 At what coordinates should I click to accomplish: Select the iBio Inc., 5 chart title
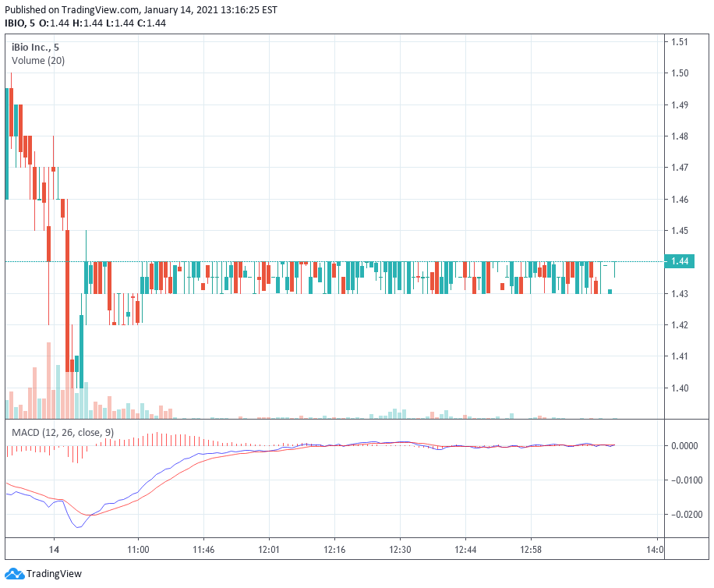point(35,48)
